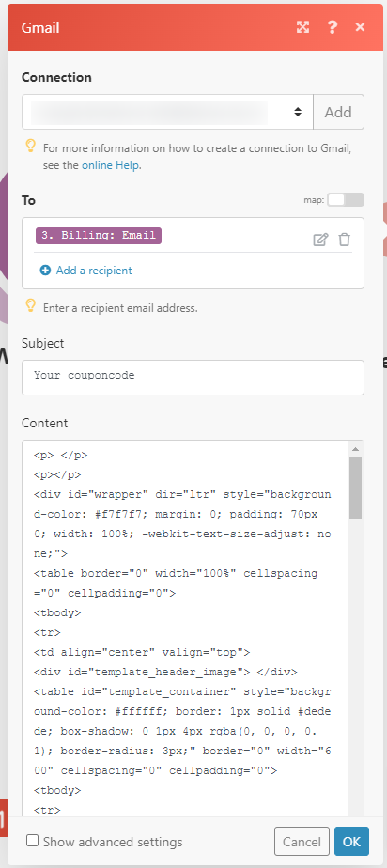
Task: Confirm the settings with OK
Action: (x=351, y=842)
